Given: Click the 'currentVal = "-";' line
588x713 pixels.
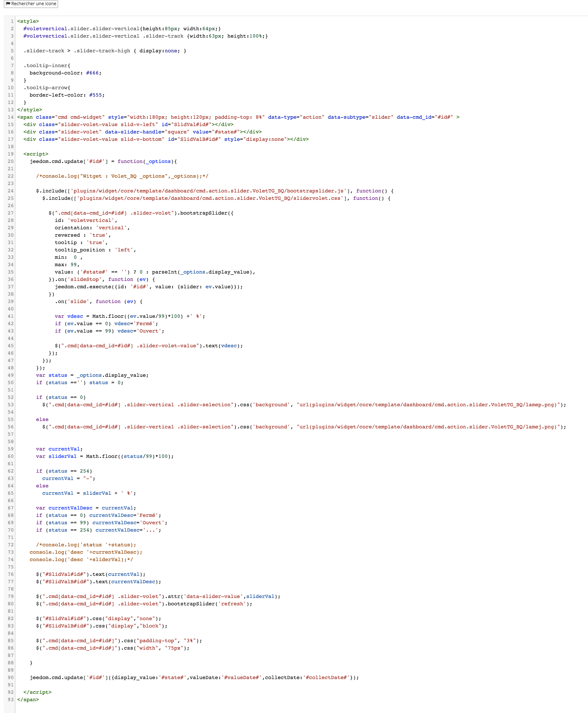Looking at the screenshot, I should pyautogui.click(x=69, y=479).
